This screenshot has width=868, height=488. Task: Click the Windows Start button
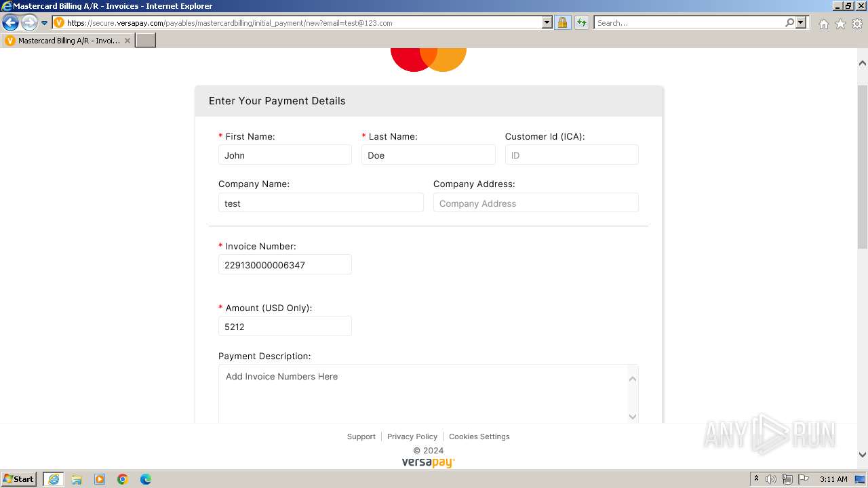18,479
